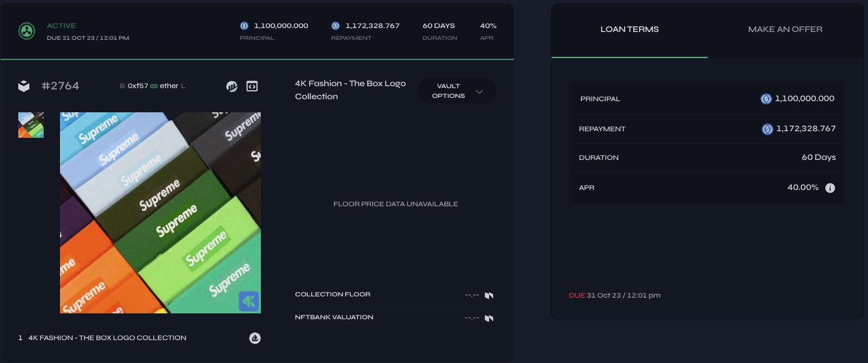Image resolution: width=868 pixels, height=363 pixels.
Task: Click the 4K FASHION collection label under image
Action: click(x=108, y=338)
